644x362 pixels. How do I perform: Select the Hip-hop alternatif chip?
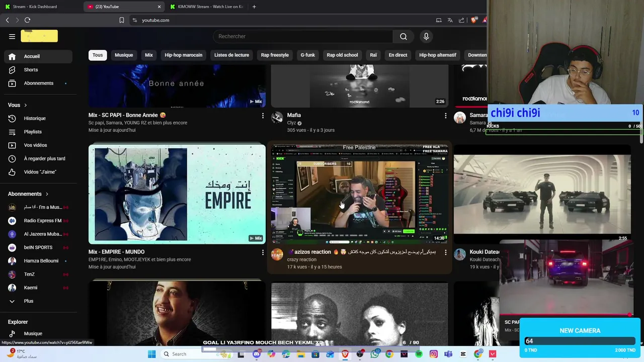pos(438,55)
